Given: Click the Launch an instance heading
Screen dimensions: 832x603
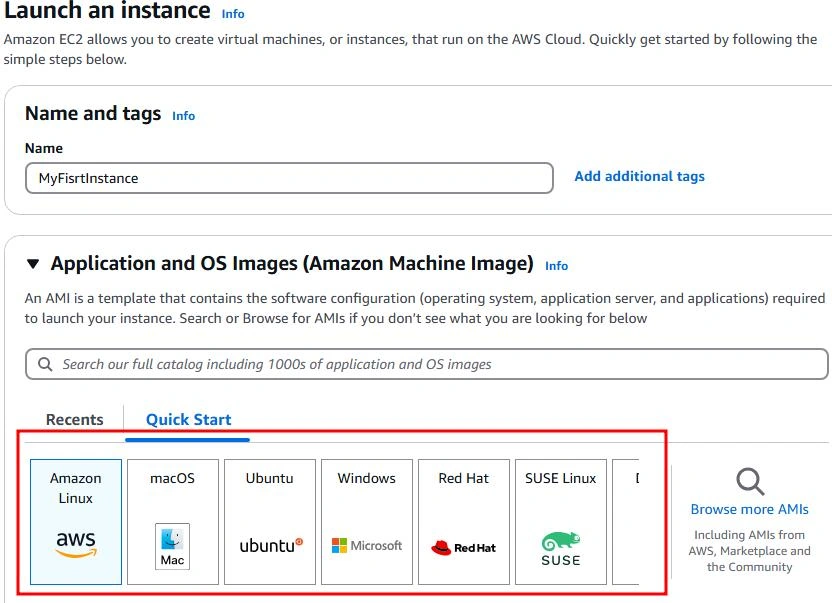Looking at the screenshot, I should [107, 11].
